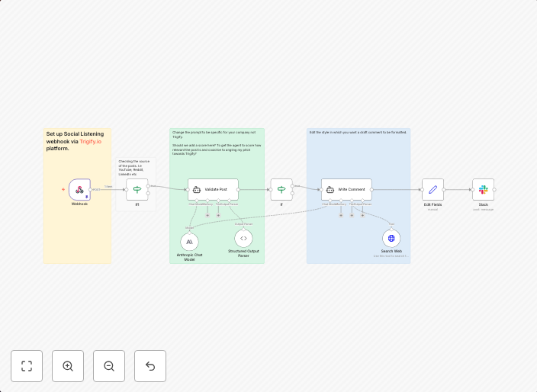
Task: Click the fit-to-view button
Action: tap(27, 366)
